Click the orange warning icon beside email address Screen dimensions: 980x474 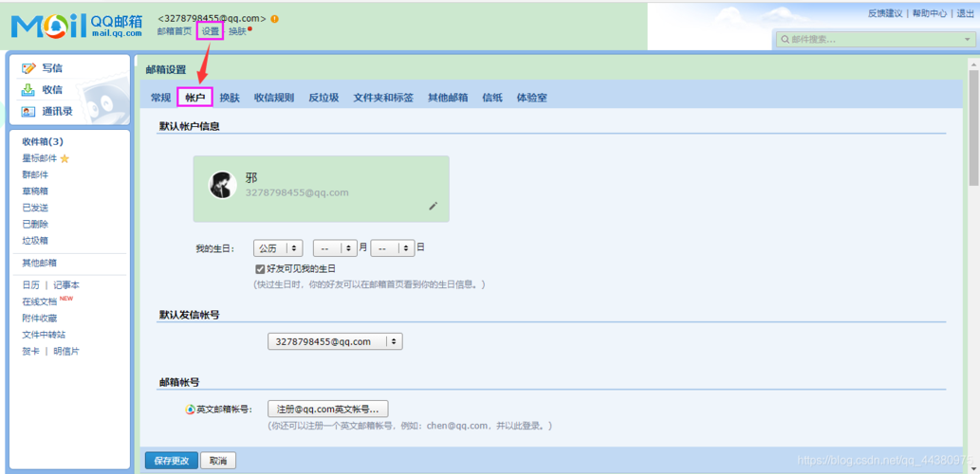point(275,19)
